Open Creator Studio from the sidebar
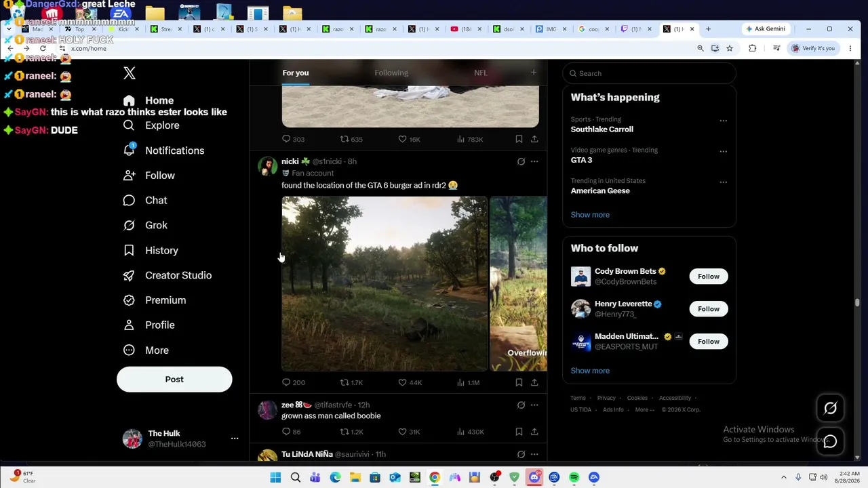The image size is (868, 488). coord(167,275)
